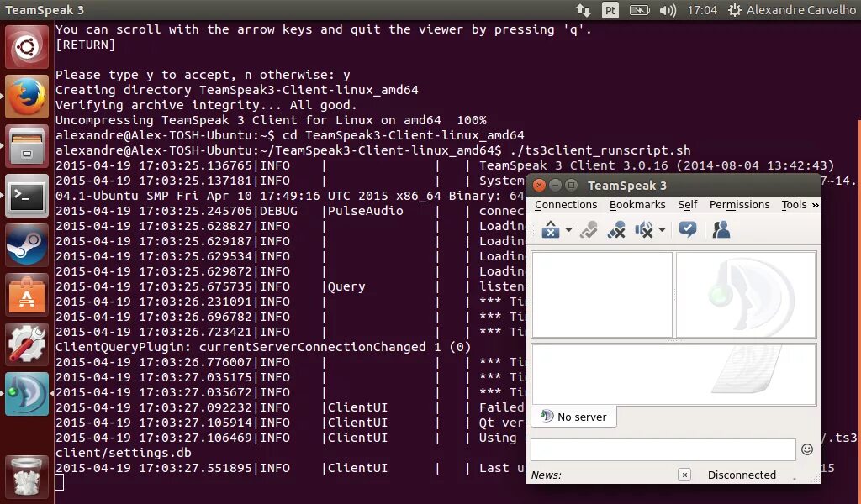The image size is (861, 504).
Task: Open the Tools menu
Action: (x=794, y=205)
